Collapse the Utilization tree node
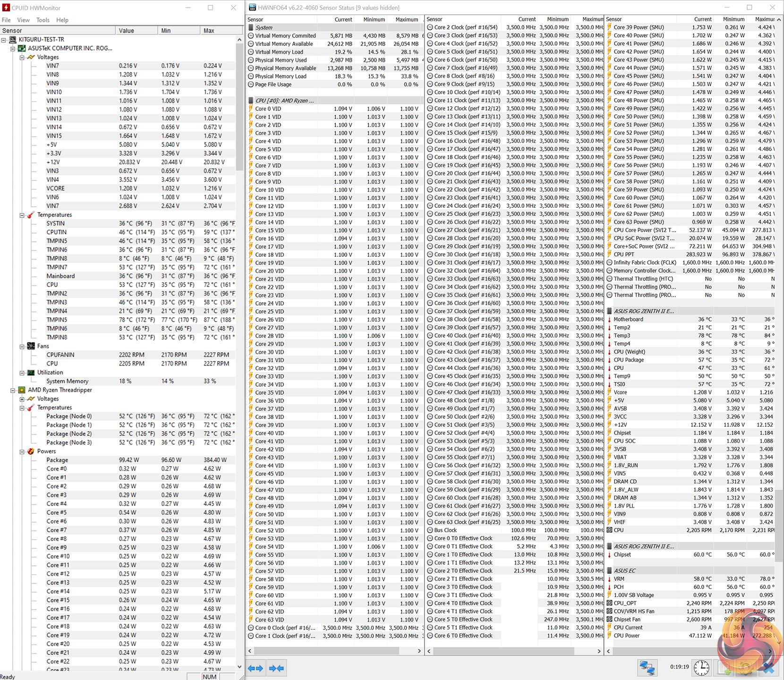 pyautogui.click(x=22, y=373)
